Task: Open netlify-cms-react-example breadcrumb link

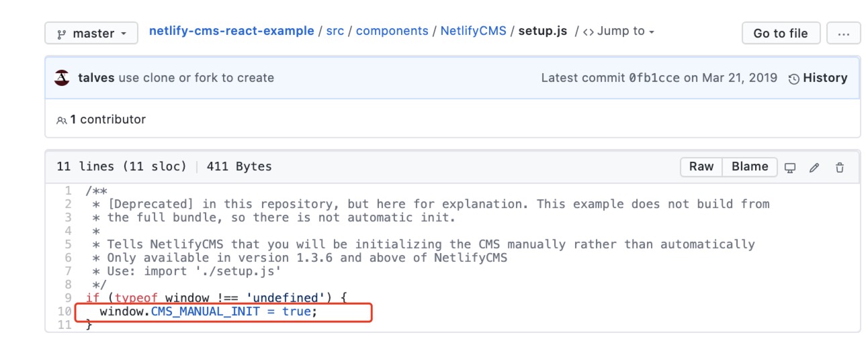Action: click(231, 31)
